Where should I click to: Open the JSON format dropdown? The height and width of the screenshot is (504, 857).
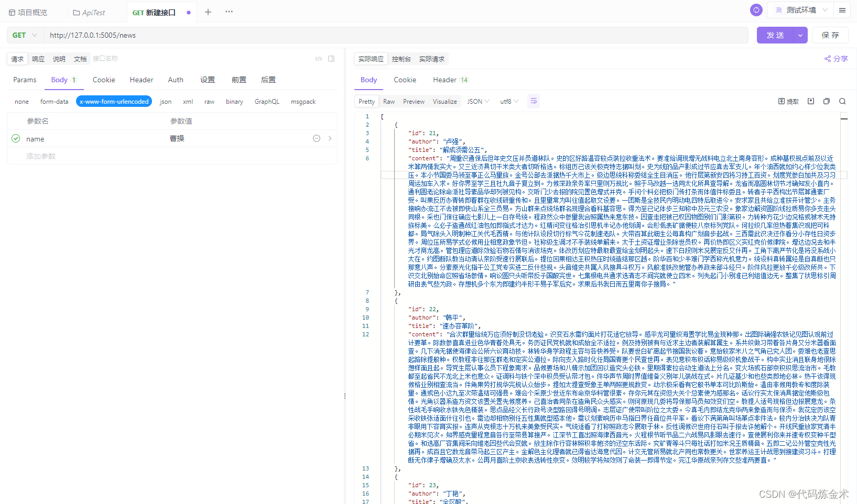(478, 102)
